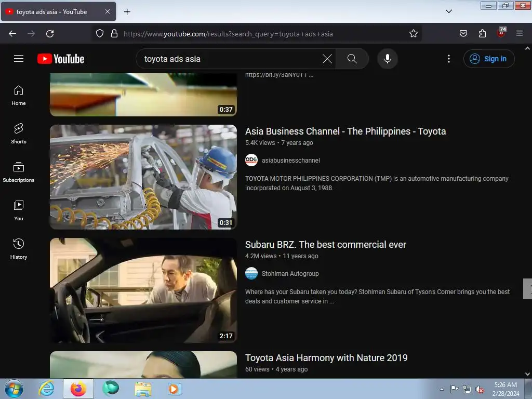Expand the list all tabs chevron
532x399 pixels.
[x=448, y=11]
